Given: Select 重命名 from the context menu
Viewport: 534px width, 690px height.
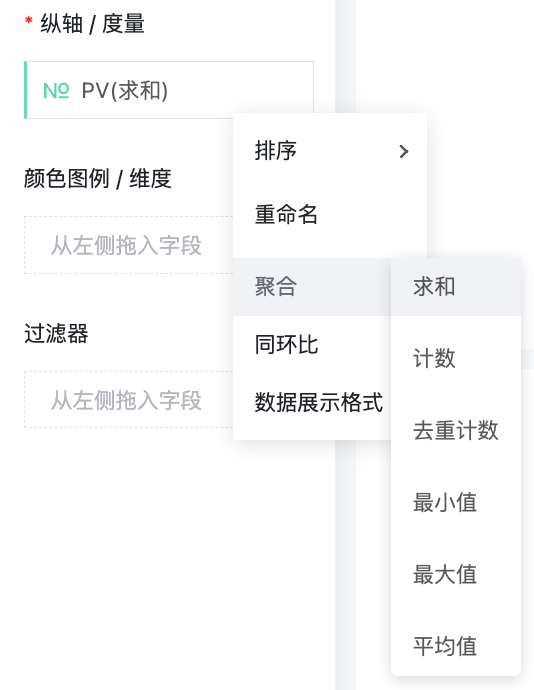Looking at the screenshot, I should 330,215.
